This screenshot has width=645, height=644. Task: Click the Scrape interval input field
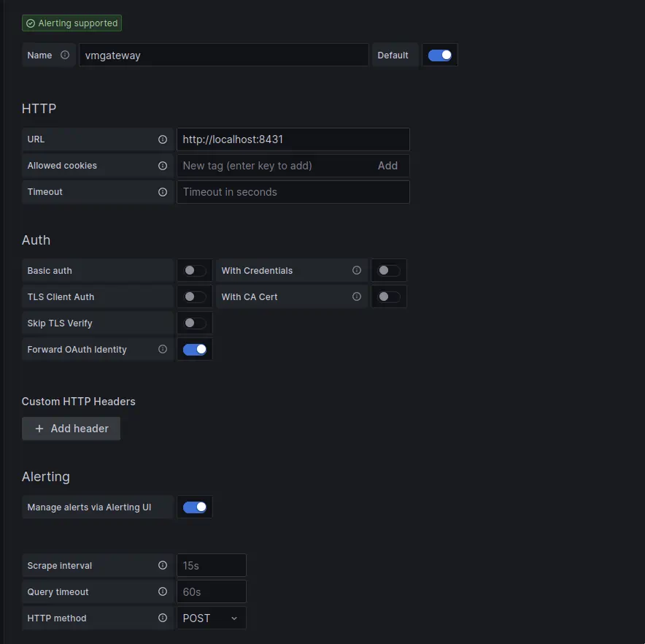[211, 565]
